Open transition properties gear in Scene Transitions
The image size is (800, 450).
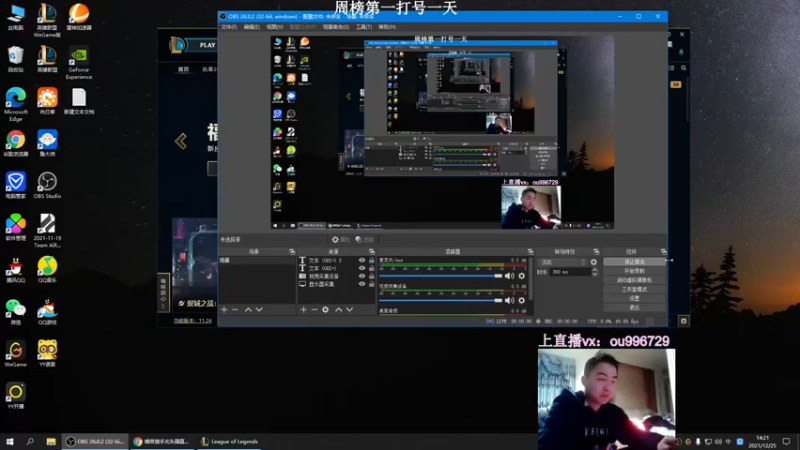pyautogui.click(x=593, y=262)
